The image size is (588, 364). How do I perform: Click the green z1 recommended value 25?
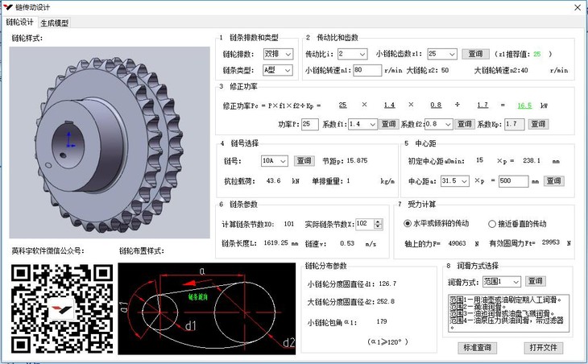point(537,54)
